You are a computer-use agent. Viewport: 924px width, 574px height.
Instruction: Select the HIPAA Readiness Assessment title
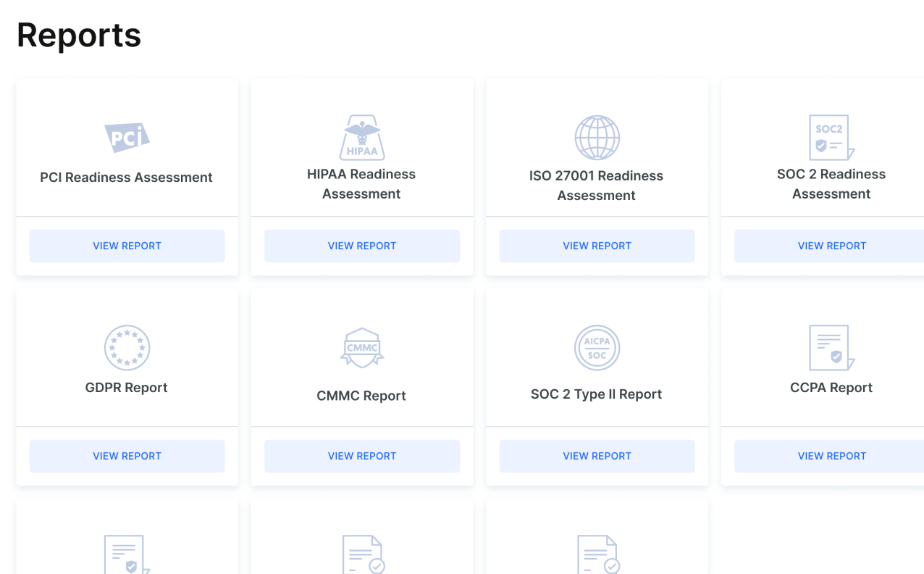361,184
